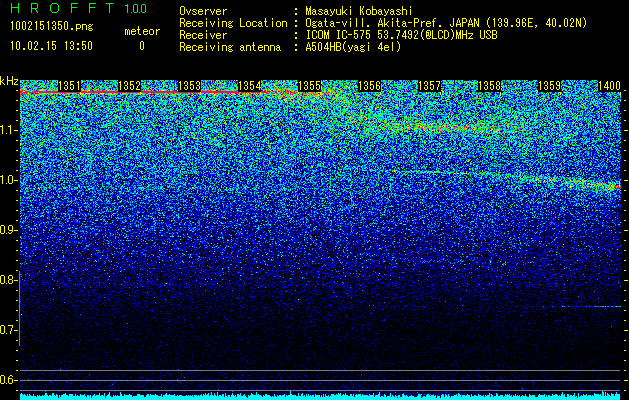This screenshot has width=629, height=400.
Task: Click the 1.0 frequency axis label
Action: pyautogui.click(x=8, y=180)
